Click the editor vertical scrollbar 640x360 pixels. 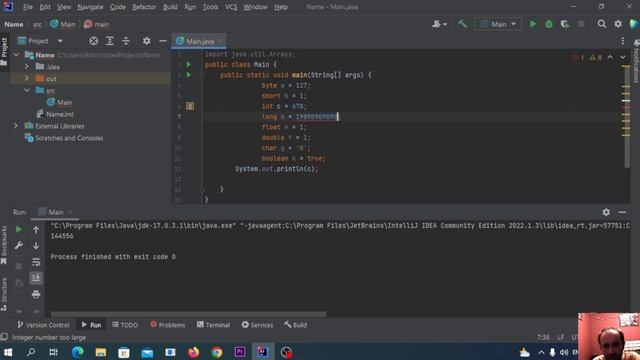click(x=627, y=116)
